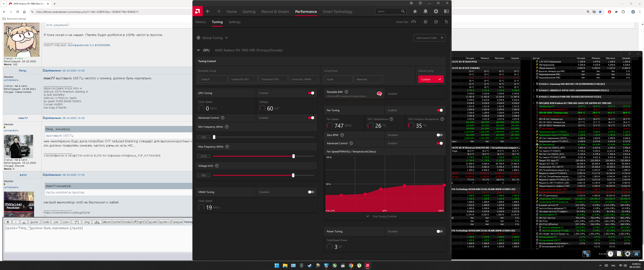
Task: Click the reset tuning arrow icon
Action: click(446, 22)
